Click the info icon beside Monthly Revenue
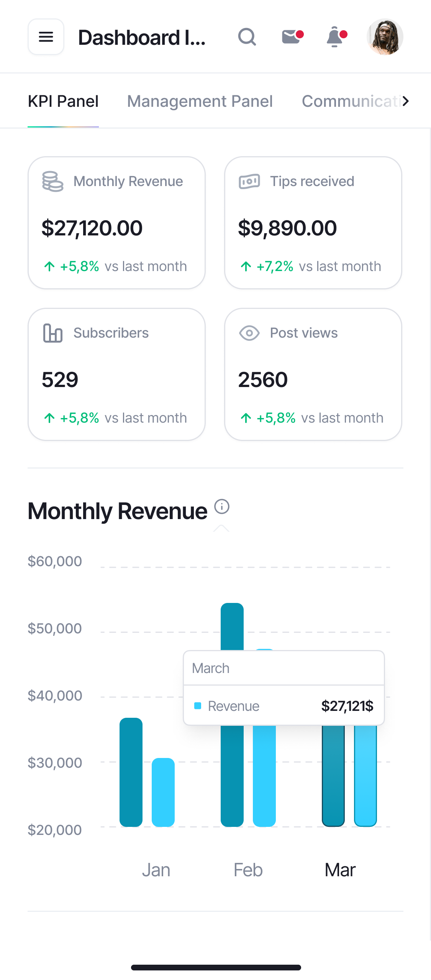 [x=221, y=506]
